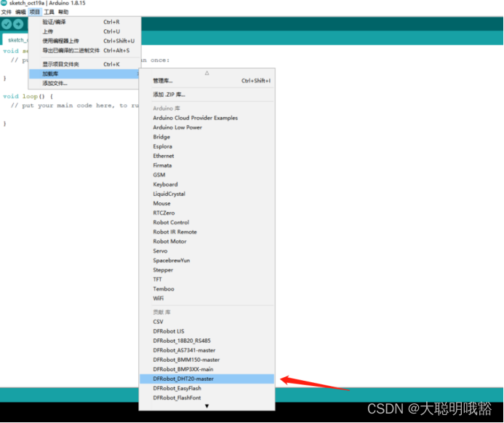Select the Robot IR Remote library
Viewport: 504px width, 423px height.
(x=207, y=232)
